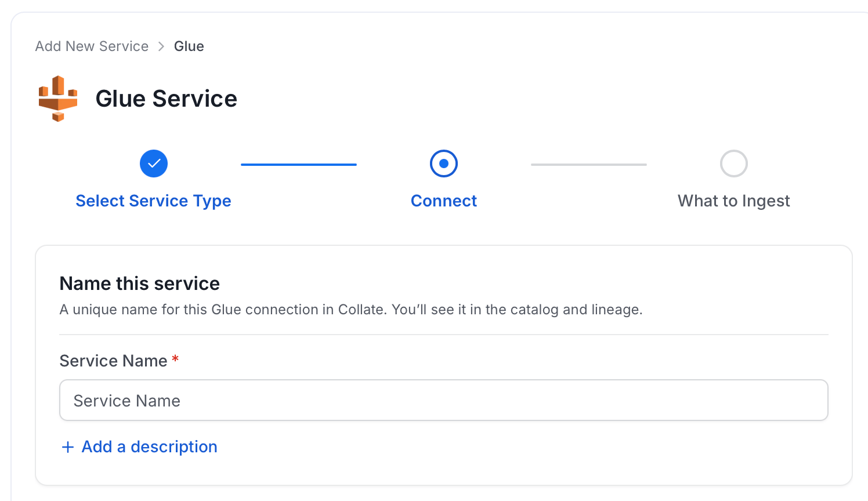Click the Add a description link

[x=150, y=446]
